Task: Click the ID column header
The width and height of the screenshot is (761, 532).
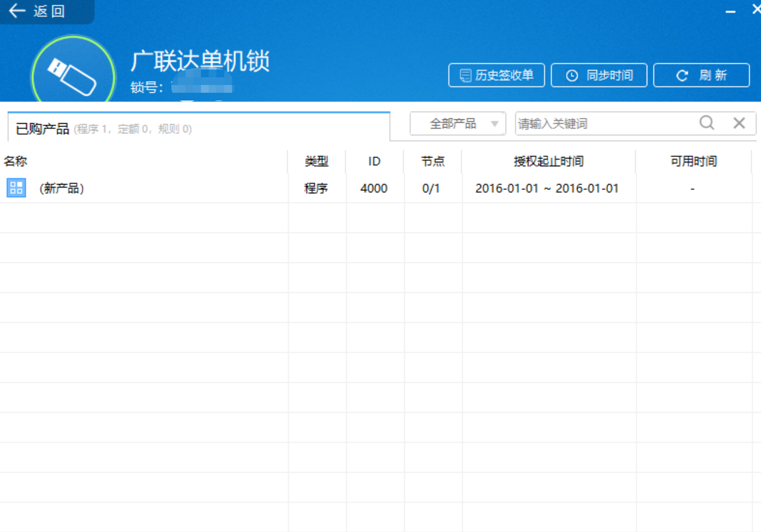Action: (x=374, y=161)
